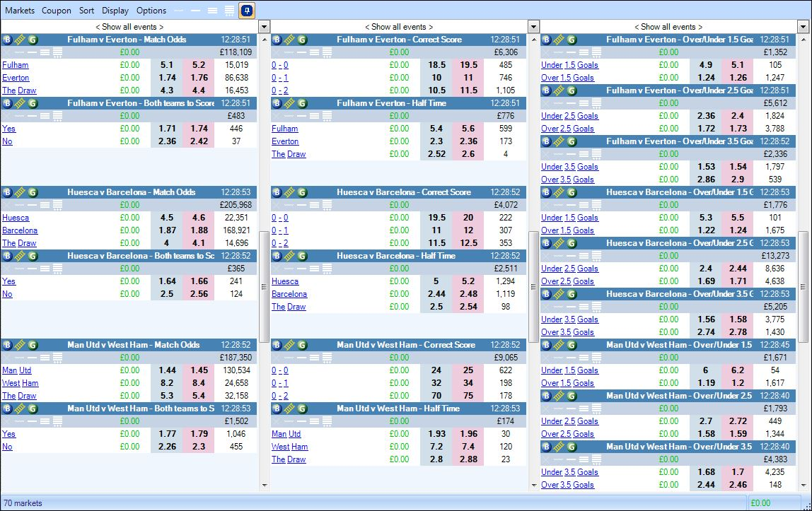Image resolution: width=812 pixels, height=511 pixels.
Task: Open the Display menu
Action: coord(115,11)
